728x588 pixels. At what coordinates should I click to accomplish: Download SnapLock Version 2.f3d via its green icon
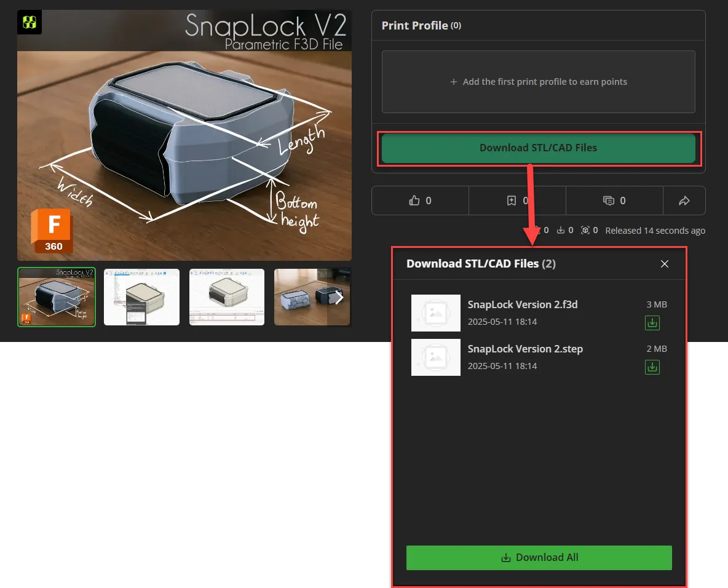coord(652,322)
